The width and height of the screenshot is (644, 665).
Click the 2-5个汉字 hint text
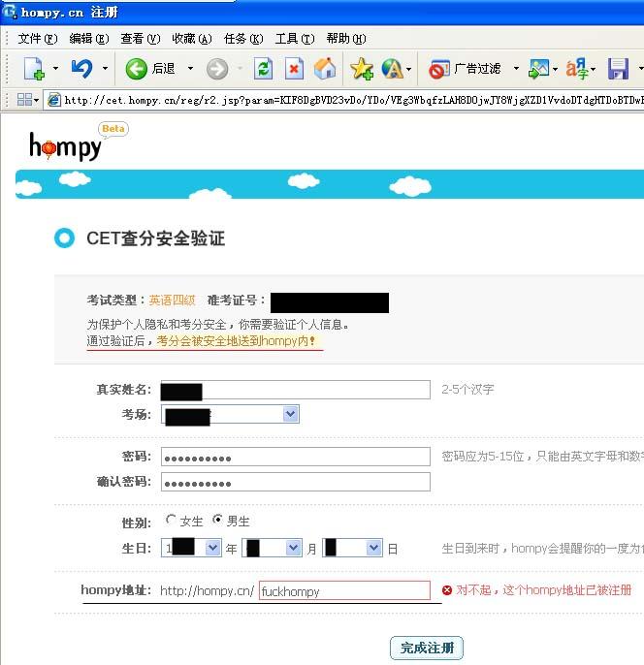click(467, 390)
